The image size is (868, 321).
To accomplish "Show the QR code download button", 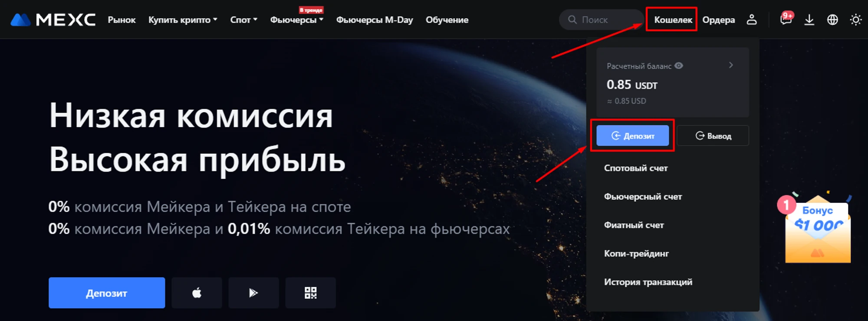I will [310, 293].
